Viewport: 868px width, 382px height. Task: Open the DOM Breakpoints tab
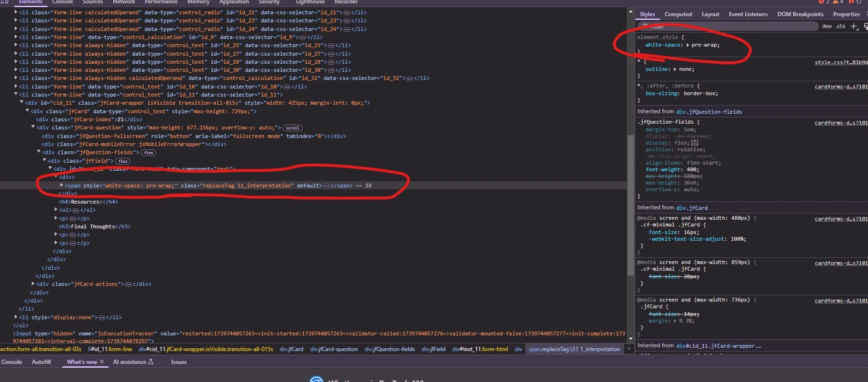pyautogui.click(x=800, y=14)
